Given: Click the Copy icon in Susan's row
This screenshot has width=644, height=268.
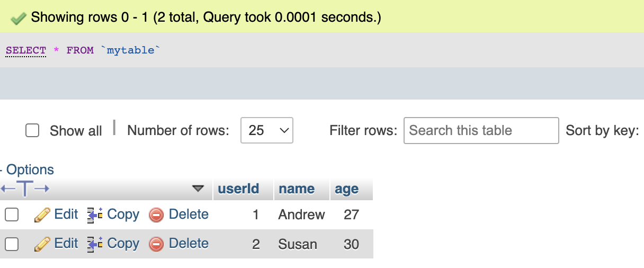Looking at the screenshot, I should click(x=95, y=244).
